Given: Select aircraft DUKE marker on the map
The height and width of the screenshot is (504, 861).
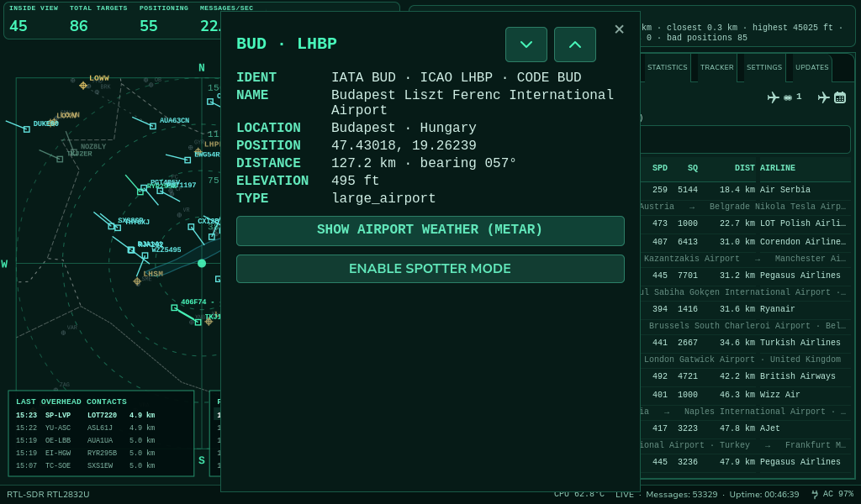Looking at the screenshot, I should coord(26,129).
